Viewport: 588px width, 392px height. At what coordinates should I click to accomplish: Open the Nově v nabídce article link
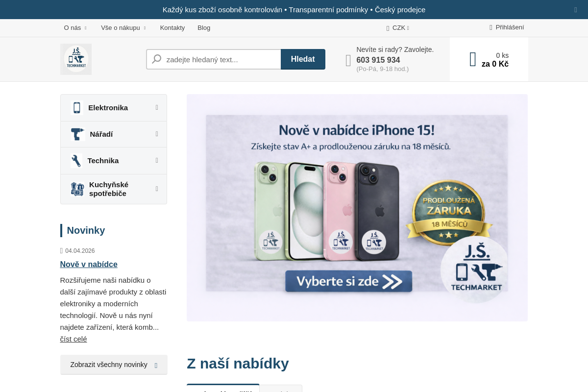89,265
